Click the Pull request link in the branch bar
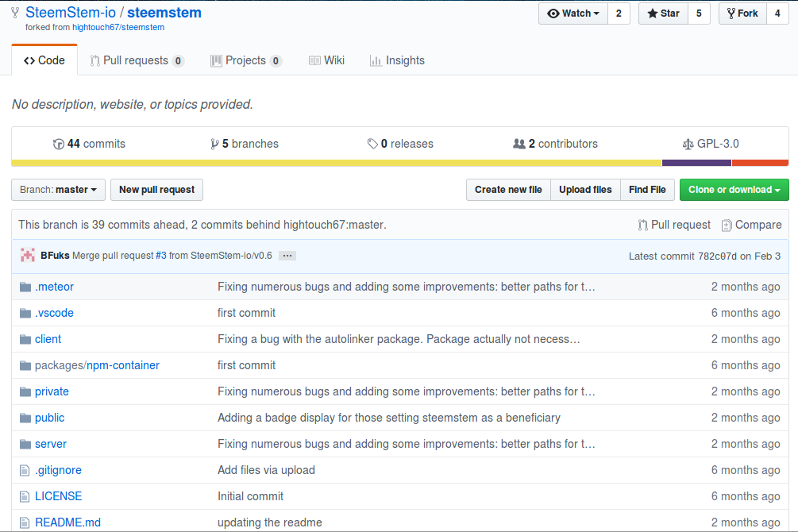798x532 pixels. 674,225
